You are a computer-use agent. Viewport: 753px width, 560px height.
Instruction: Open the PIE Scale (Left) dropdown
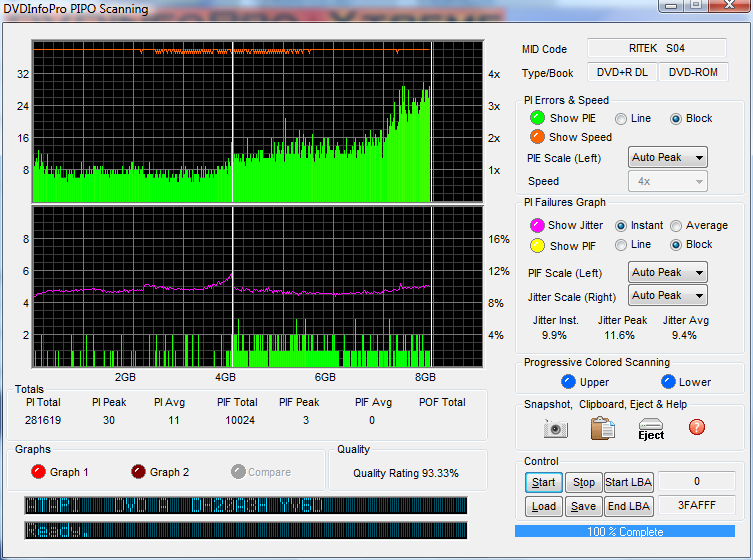[x=668, y=158]
